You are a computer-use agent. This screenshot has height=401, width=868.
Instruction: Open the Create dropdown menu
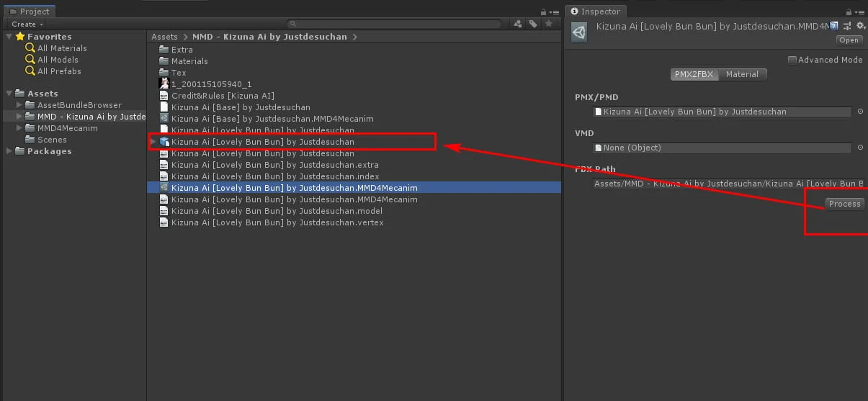(x=27, y=24)
